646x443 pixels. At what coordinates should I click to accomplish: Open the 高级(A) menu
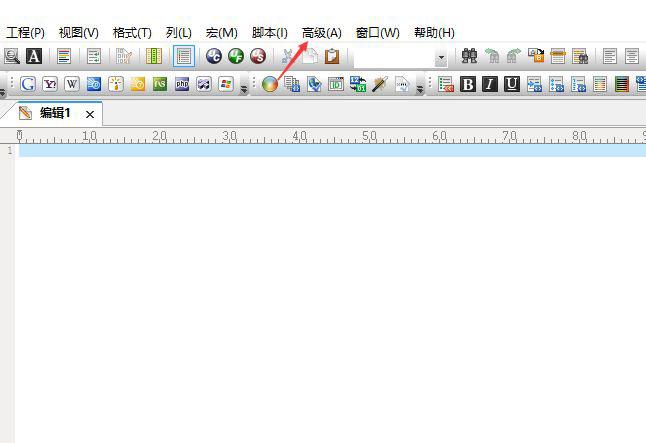click(x=321, y=33)
